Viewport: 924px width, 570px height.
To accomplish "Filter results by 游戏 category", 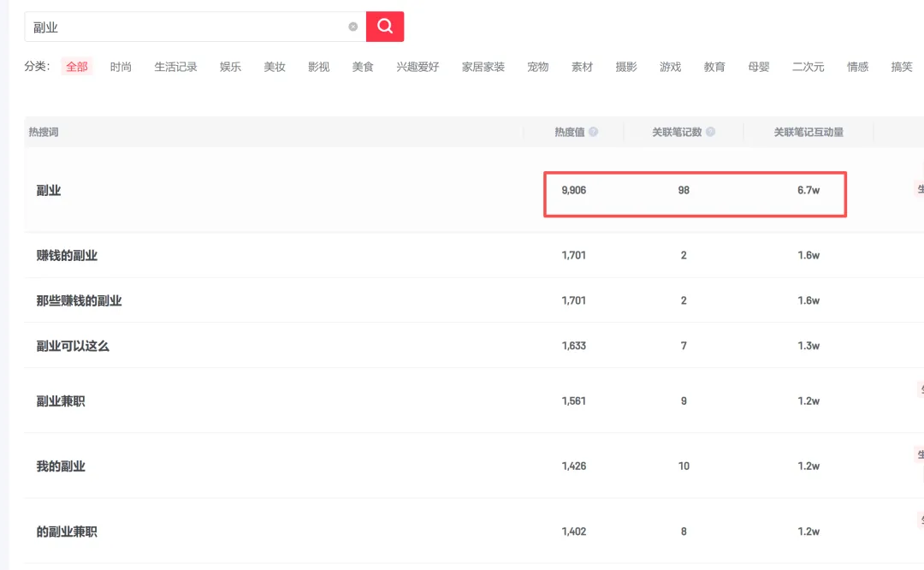I will click(671, 67).
